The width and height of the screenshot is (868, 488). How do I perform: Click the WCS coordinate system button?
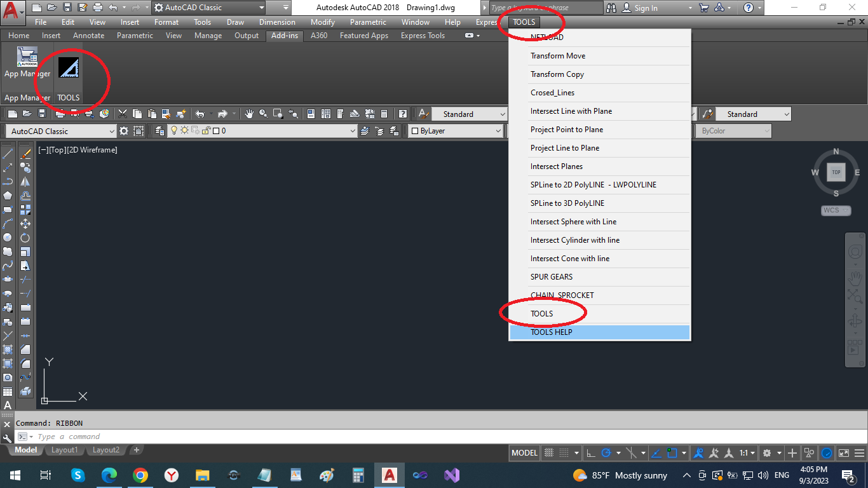pos(835,210)
